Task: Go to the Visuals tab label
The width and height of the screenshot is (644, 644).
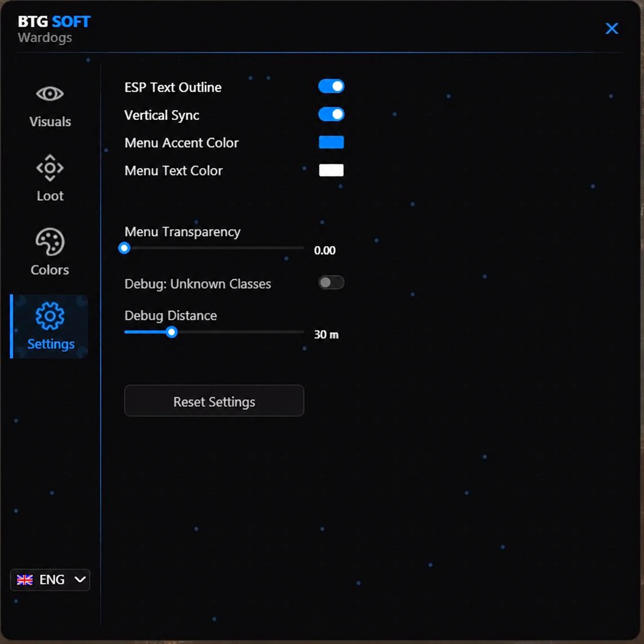Action: coord(50,122)
